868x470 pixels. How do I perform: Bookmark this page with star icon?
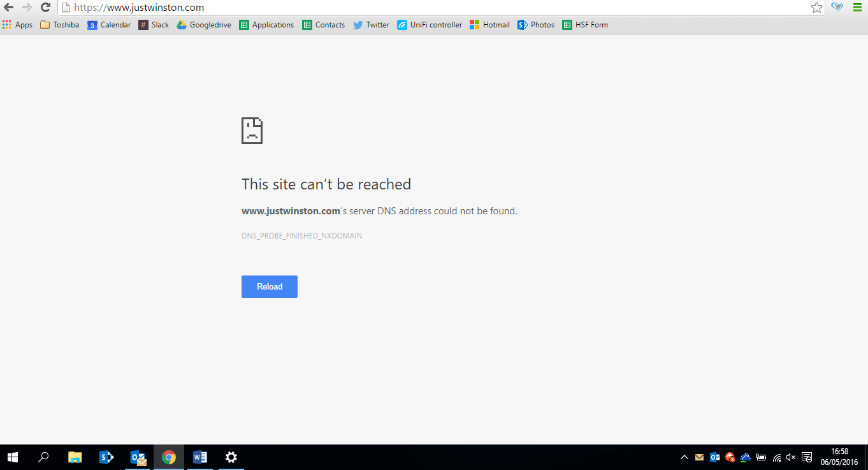click(816, 8)
